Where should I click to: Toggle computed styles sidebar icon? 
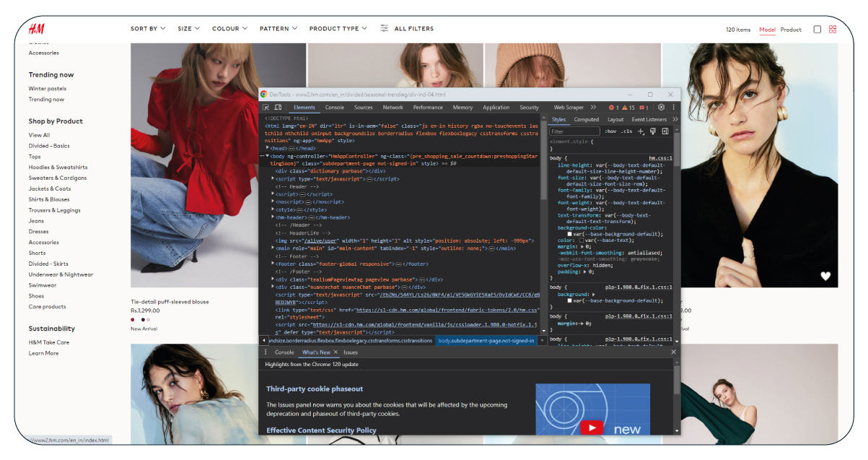pos(665,131)
